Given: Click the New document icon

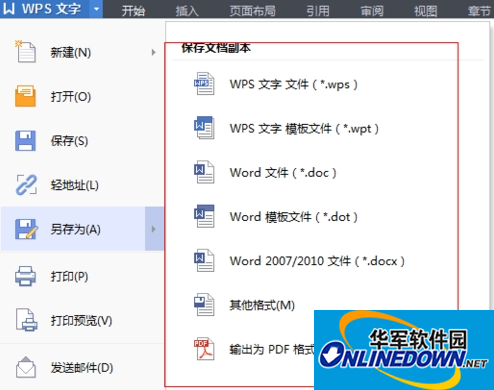Looking at the screenshot, I should pos(25,52).
